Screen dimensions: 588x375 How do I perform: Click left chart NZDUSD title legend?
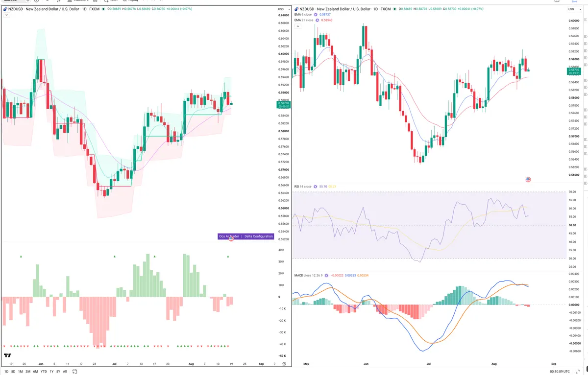pyautogui.click(x=54, y=9)
